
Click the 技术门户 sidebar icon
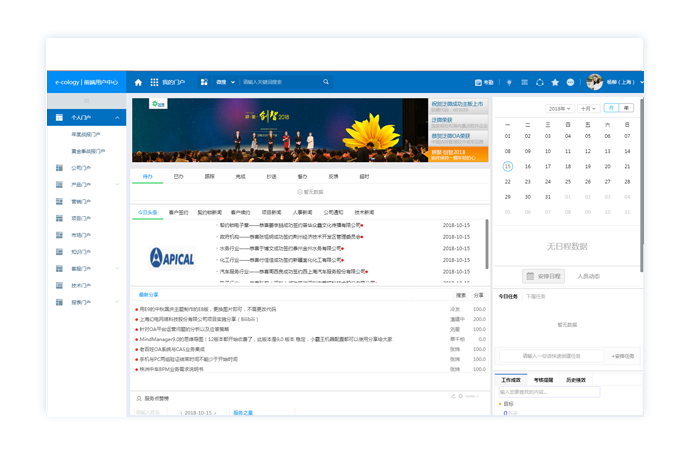point(59,285)
